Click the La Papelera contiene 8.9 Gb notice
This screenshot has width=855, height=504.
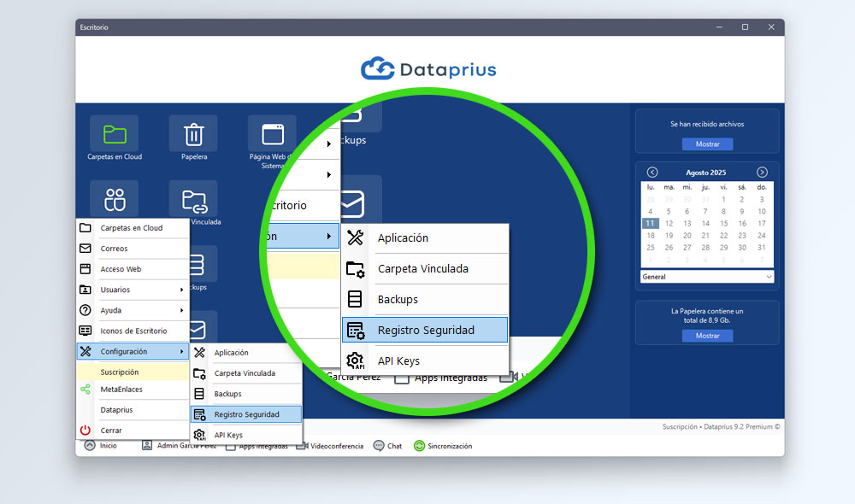pyautogui.click(x=707, y=315)
